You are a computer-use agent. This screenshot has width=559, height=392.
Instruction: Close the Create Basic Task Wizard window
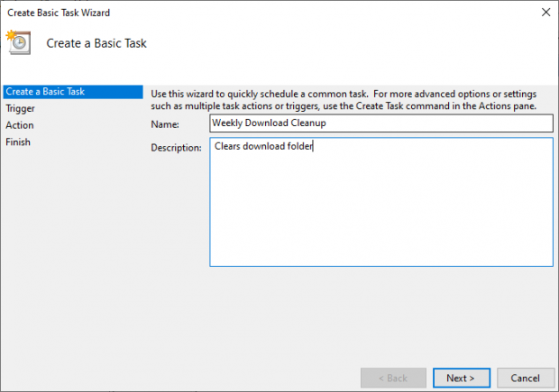pos(545,13)
